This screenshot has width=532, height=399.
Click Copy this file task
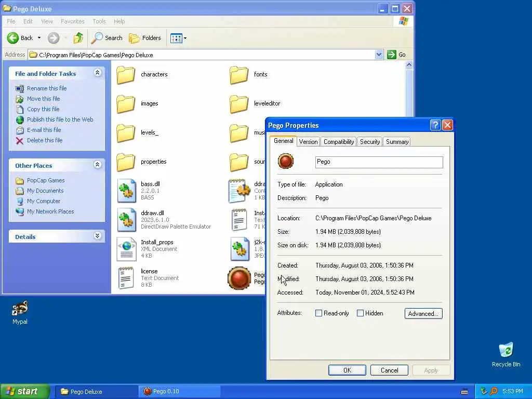(43, 109)
